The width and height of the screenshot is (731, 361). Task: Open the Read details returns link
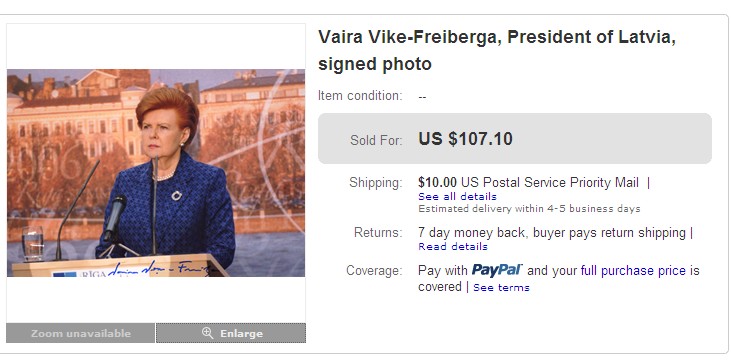point(453,246)
